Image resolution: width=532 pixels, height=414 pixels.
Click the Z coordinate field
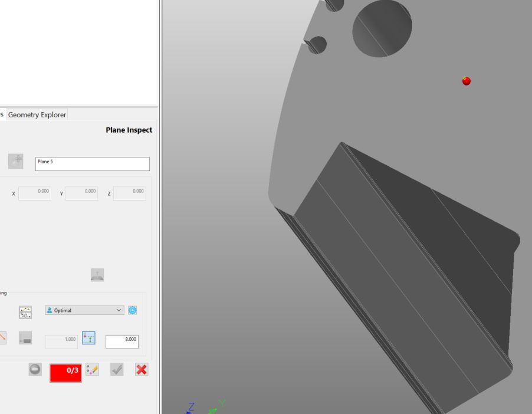coord(130,193)
